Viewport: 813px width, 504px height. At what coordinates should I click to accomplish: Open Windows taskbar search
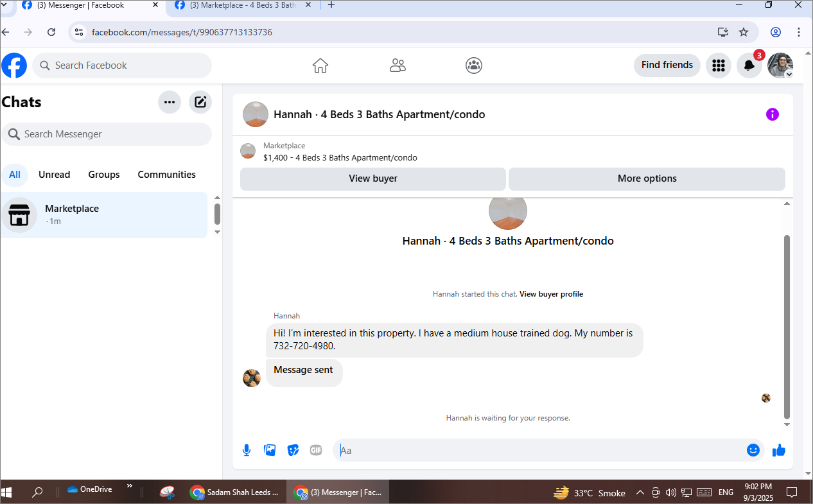click(x=37, y=492)
